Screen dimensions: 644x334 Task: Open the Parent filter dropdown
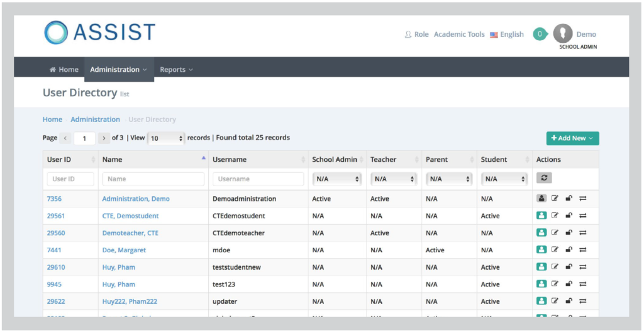448,179
